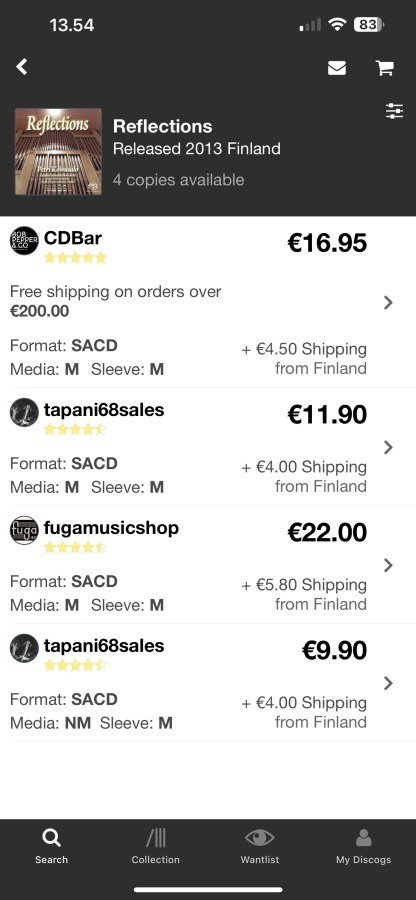Open fugamusicshop seller name link

pyautogui.click(x=111, y=527)
